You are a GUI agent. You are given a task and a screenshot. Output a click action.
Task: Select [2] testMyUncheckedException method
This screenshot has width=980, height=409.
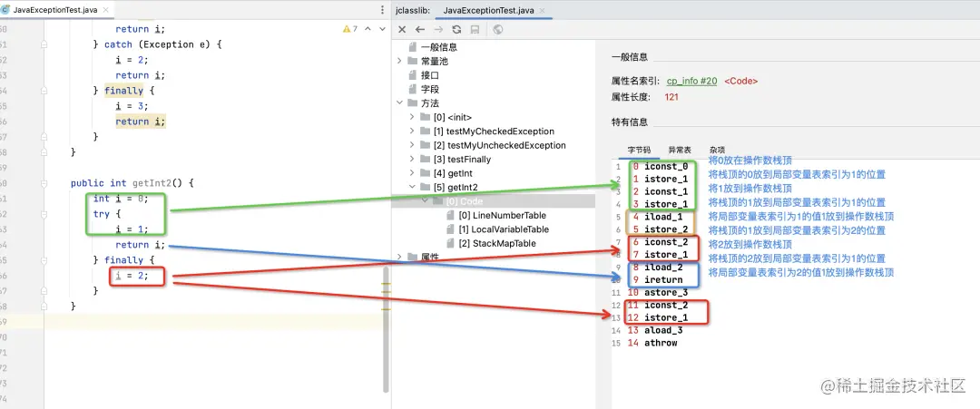click(499, 145)
